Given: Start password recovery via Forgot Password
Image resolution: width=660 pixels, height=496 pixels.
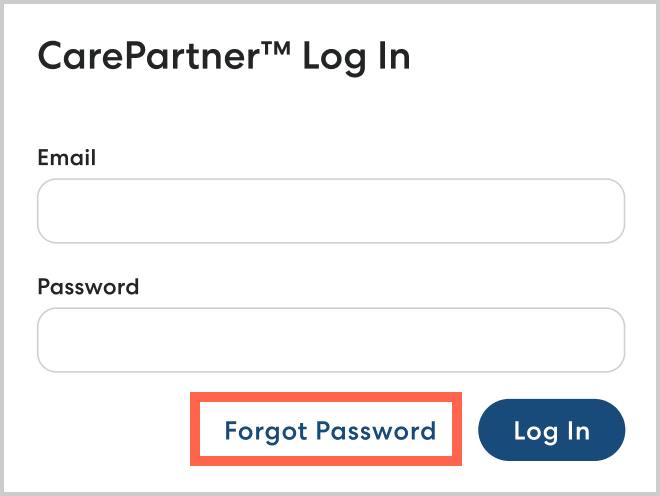Looking at the screenshot, I should [330, 431].
